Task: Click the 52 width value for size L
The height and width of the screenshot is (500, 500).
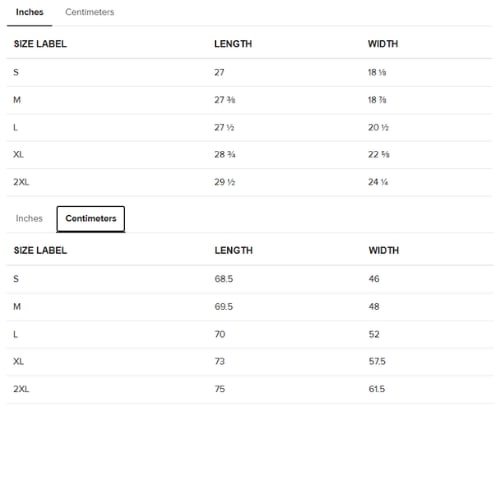Action: point(374,334)
